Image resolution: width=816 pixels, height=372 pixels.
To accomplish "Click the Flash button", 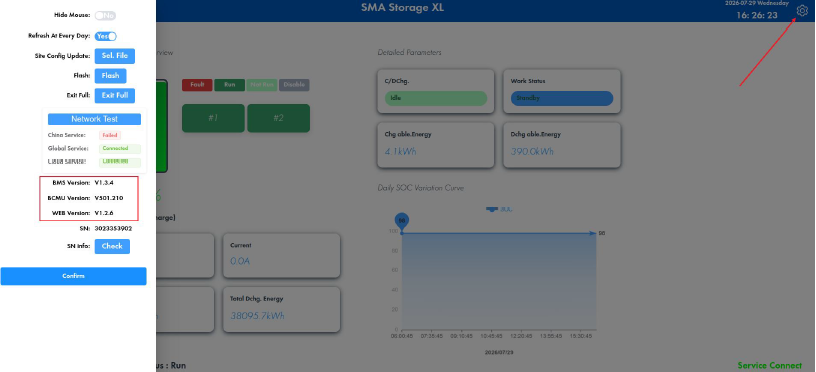I will pos(110,75).
